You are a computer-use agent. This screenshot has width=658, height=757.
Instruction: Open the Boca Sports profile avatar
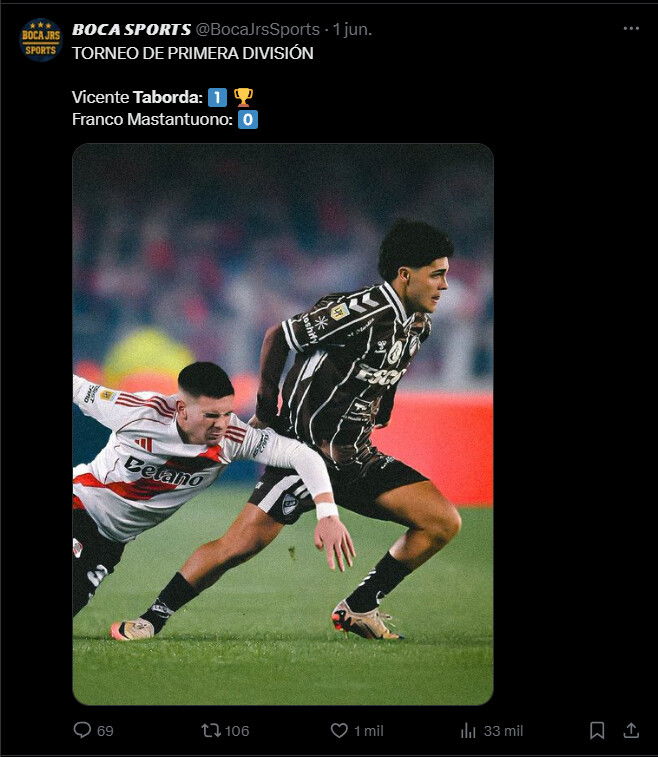coord(41,40)
